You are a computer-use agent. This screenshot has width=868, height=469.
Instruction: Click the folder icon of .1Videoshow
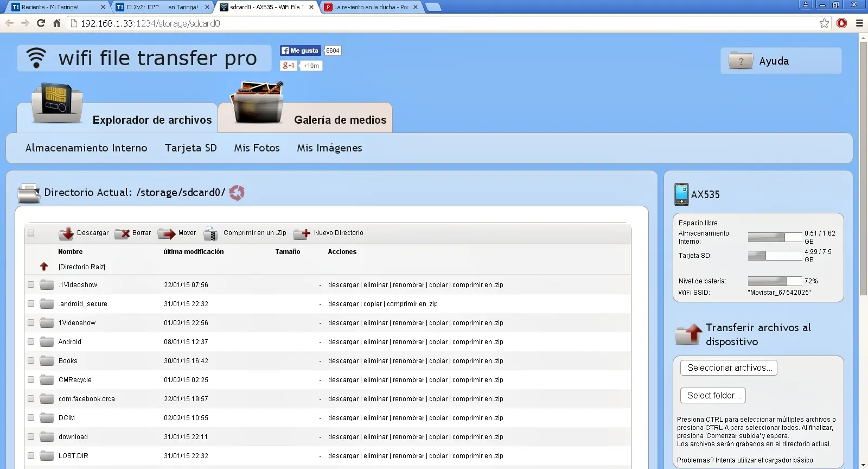tap(47, 284)
